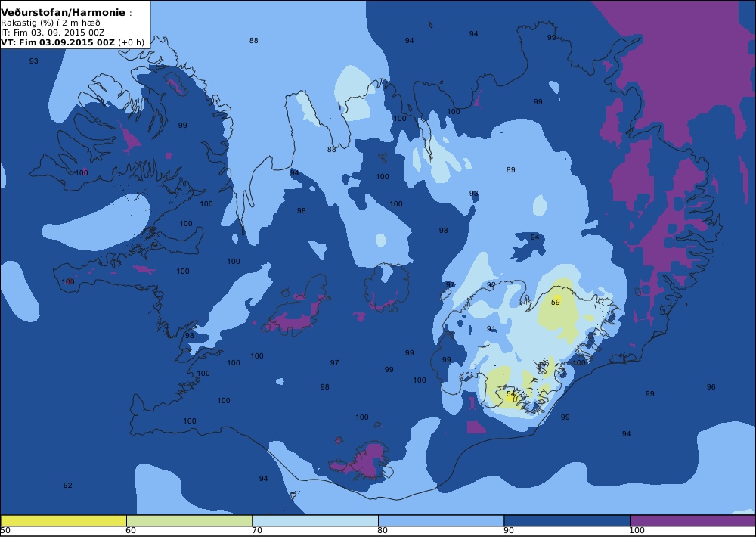This screenshot has height=537, width=756.
Task: Click the humidity value 59 on the map
Action: [x=556, y=302]
